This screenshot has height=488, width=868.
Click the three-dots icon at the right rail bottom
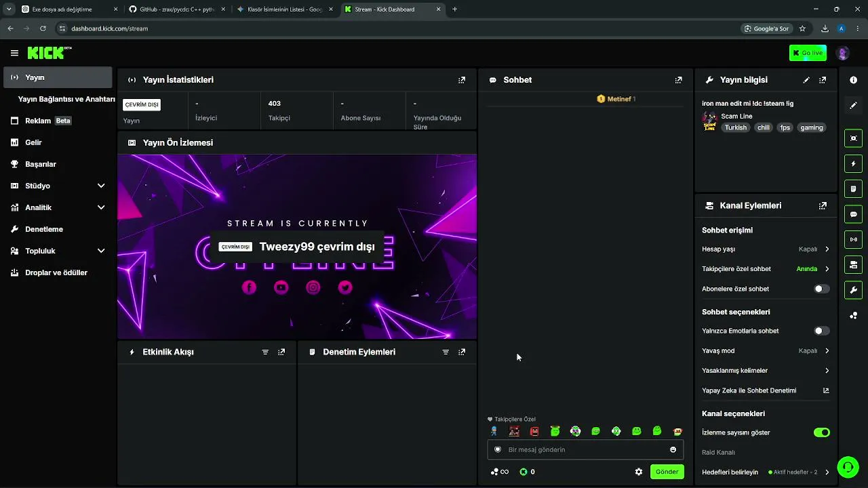click(853, 315)
